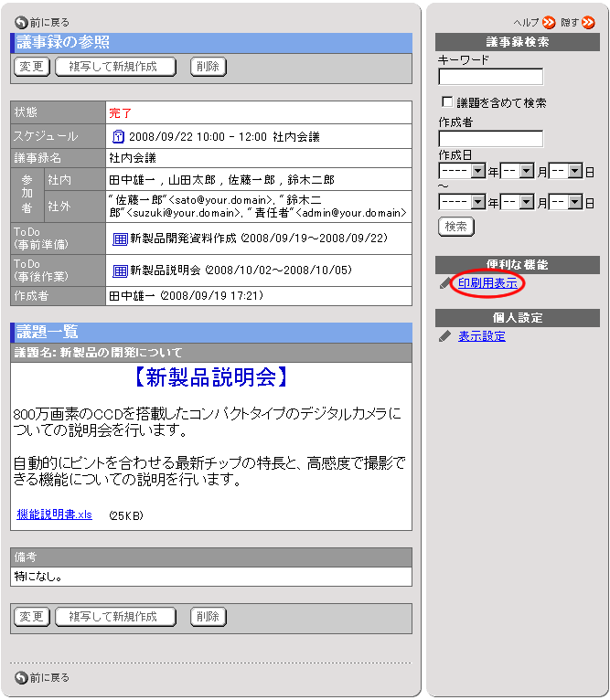Enable the 議題を含めて検索 checkbox
610x700 pixels.
[447, 102]
